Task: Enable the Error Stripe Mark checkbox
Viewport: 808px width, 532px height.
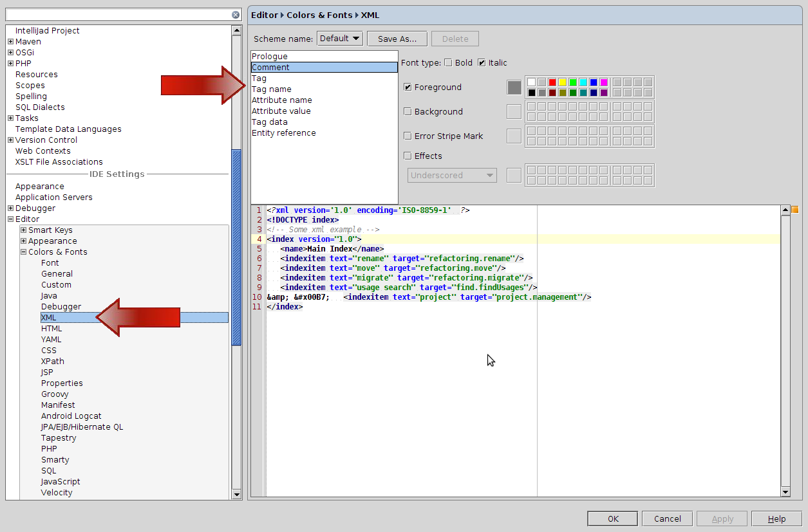Action: click(408, 136)
